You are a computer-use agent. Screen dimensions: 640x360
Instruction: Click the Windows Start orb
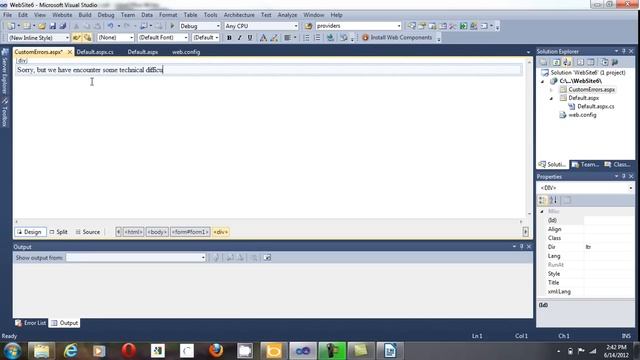tap(12, 351)
